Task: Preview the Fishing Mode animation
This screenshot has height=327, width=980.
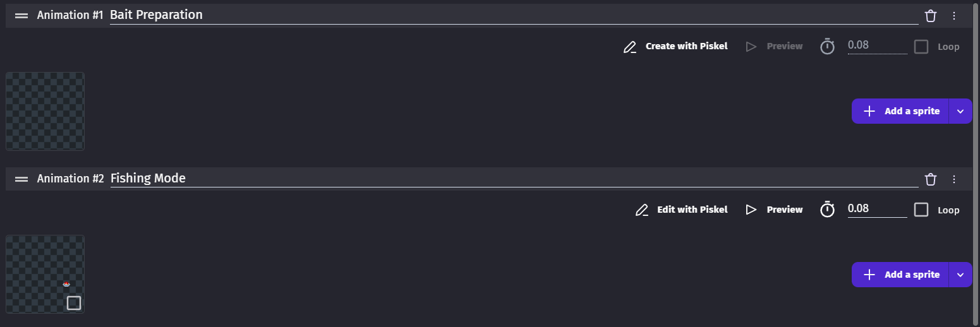Action: click(x=774, y=210)
